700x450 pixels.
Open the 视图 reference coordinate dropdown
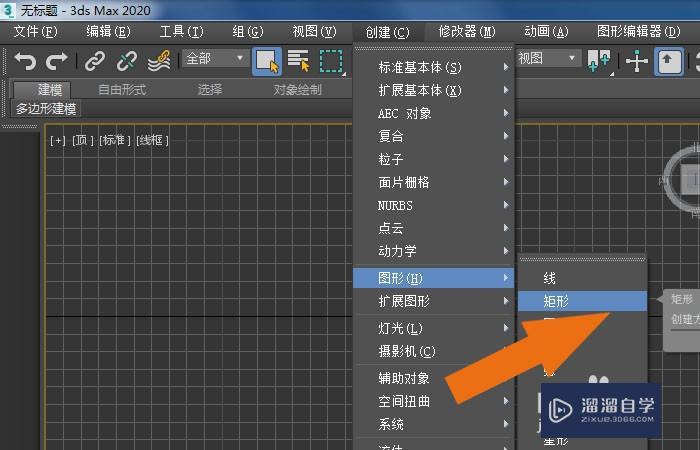[x=549, y=58]
